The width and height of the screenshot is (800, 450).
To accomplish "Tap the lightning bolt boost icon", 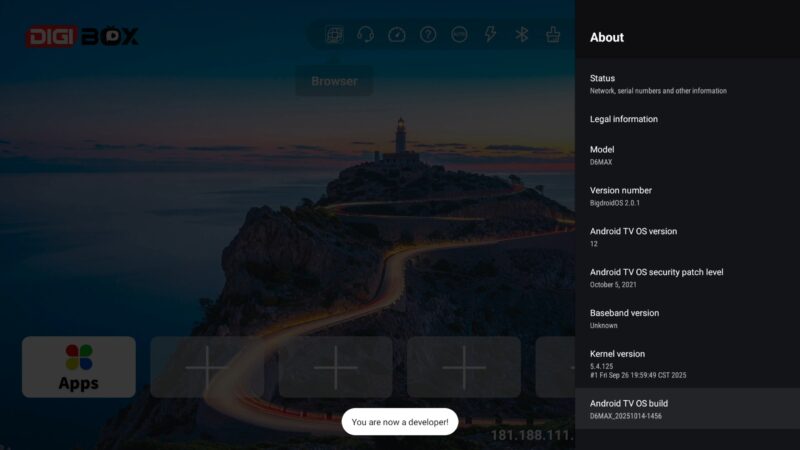I will point(490,35).
